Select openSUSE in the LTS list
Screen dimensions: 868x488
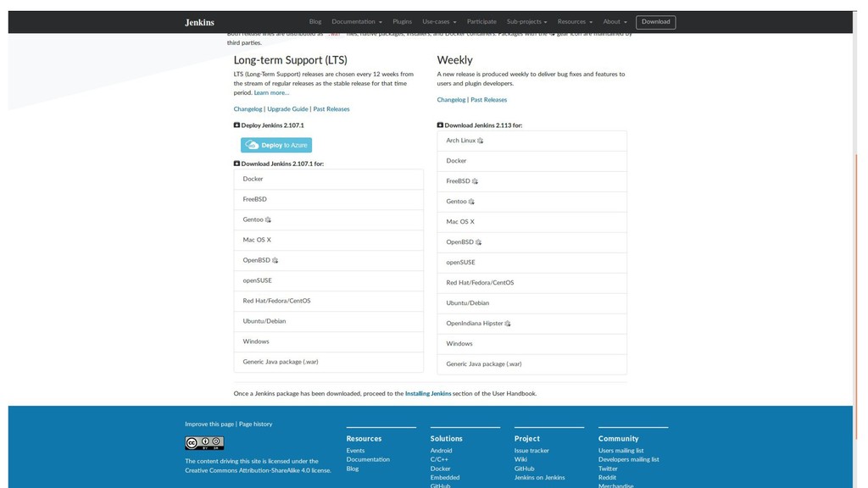(328, 280)
